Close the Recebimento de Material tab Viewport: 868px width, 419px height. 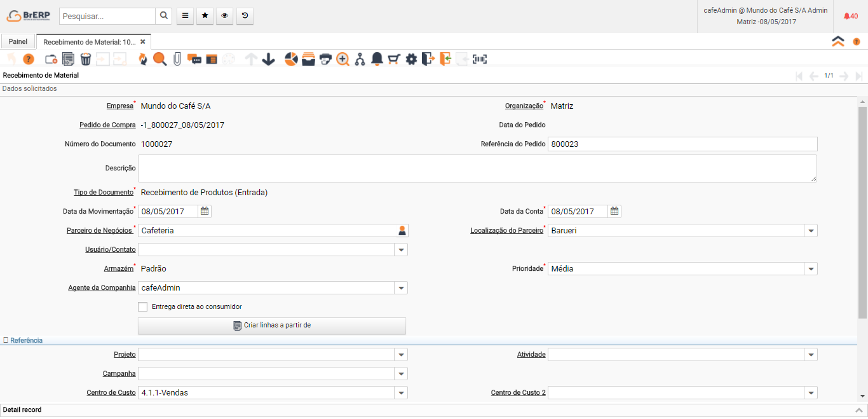click(143, 42)
